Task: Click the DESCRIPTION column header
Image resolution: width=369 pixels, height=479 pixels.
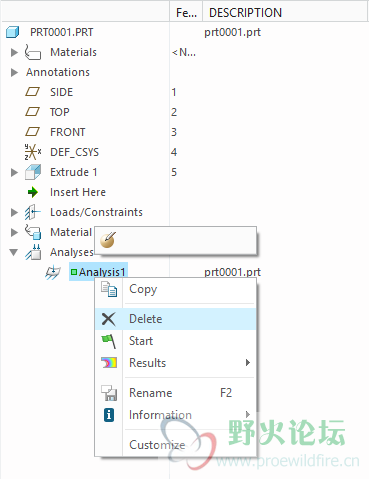Action: pyautogui.click(x=285, y=13)
